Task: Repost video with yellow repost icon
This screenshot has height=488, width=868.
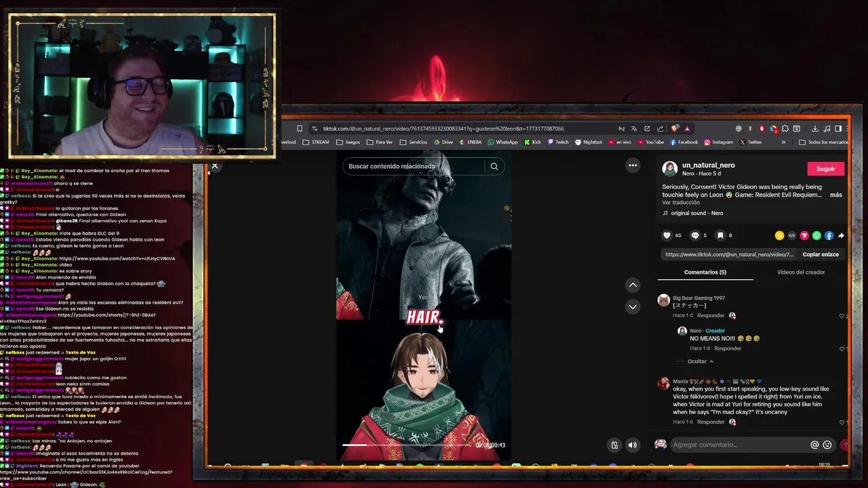Action: tap(779, 235)
